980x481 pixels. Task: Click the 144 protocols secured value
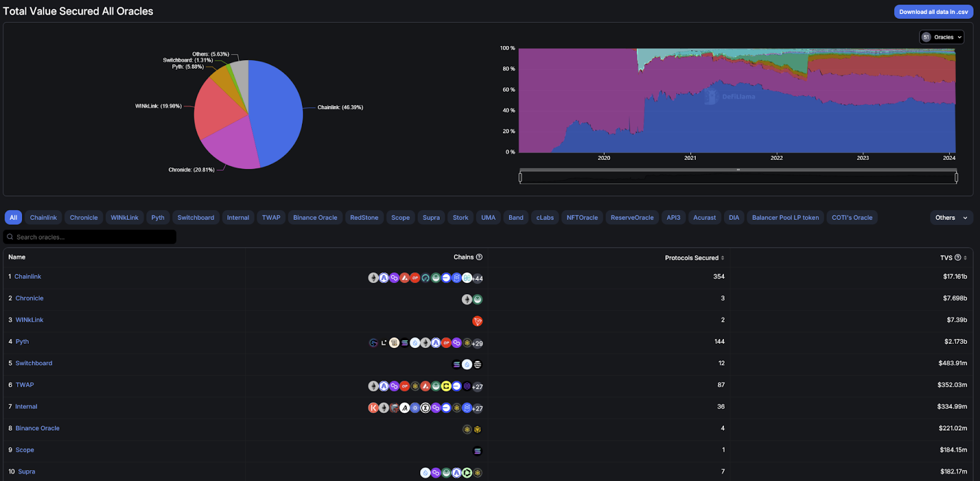coord(719,342)
